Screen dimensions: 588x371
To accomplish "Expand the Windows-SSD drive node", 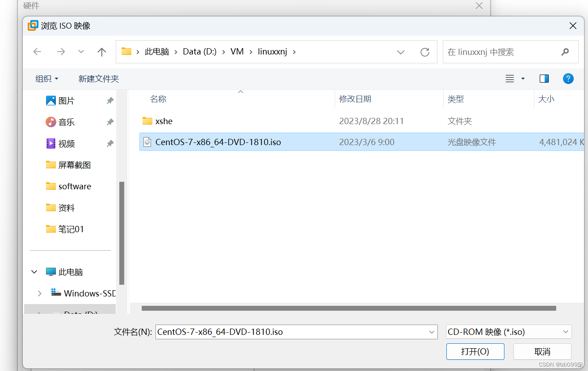I will pyautogui.click(x=40, y=293).
